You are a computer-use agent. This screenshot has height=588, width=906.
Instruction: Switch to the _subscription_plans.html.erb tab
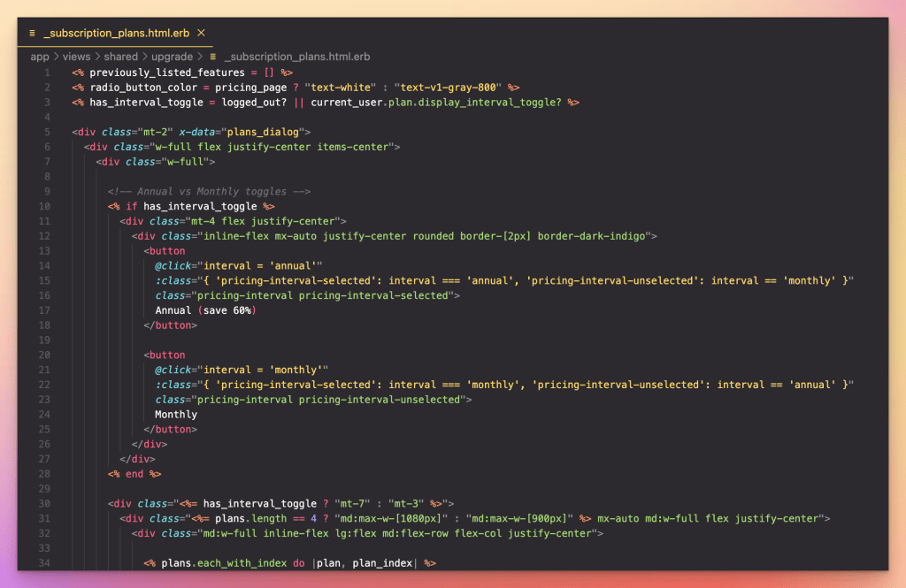point(115,32)
